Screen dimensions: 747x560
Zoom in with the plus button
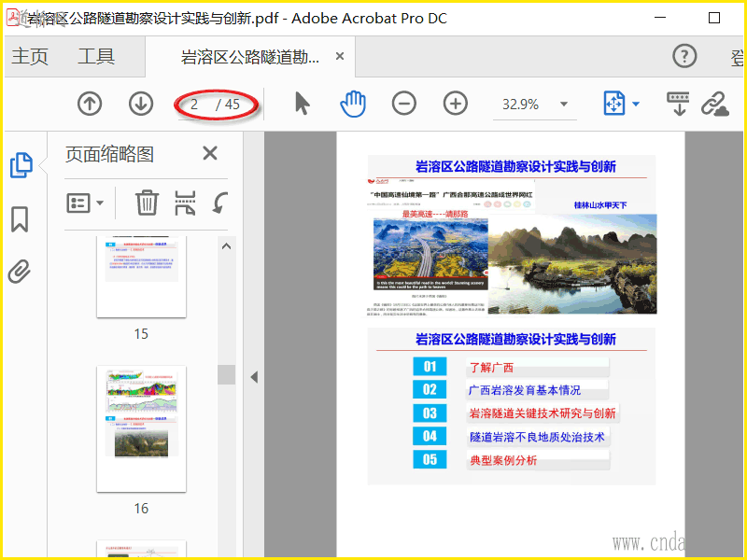pyautogui.click(x=456, y=104)
